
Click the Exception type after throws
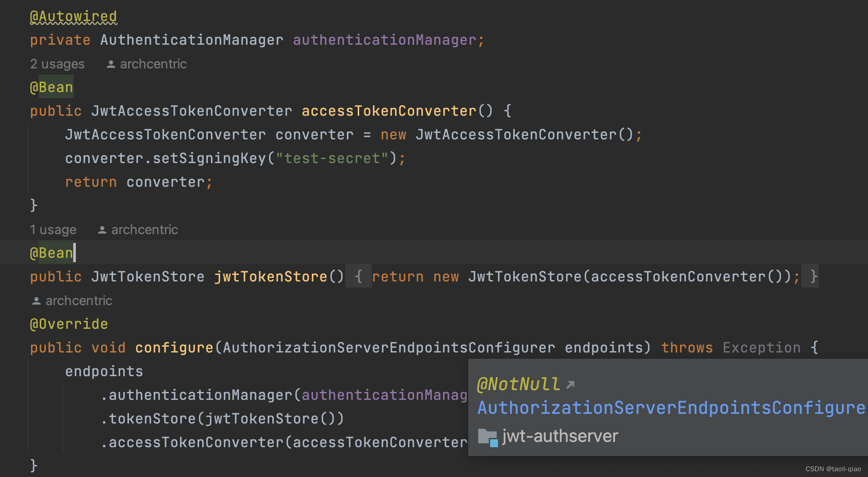pyautogui.click(x=761, y=348)
